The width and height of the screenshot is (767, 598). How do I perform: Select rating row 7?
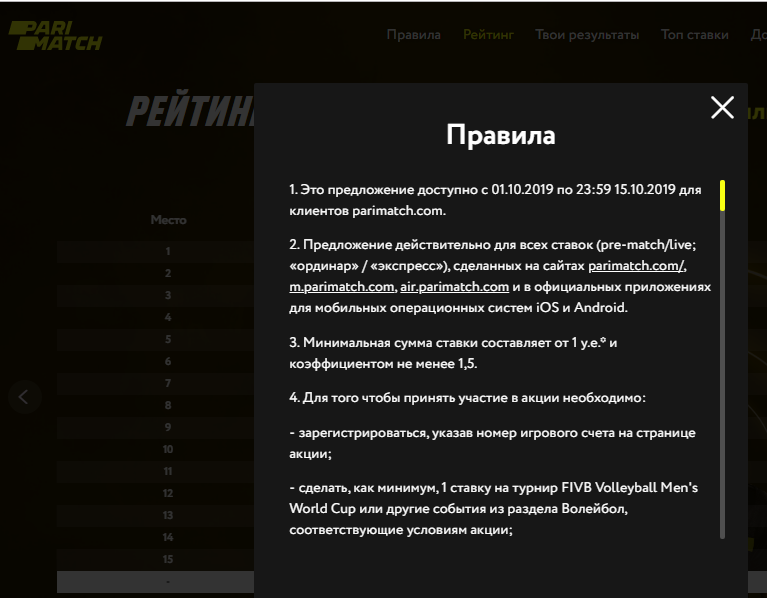156,383
